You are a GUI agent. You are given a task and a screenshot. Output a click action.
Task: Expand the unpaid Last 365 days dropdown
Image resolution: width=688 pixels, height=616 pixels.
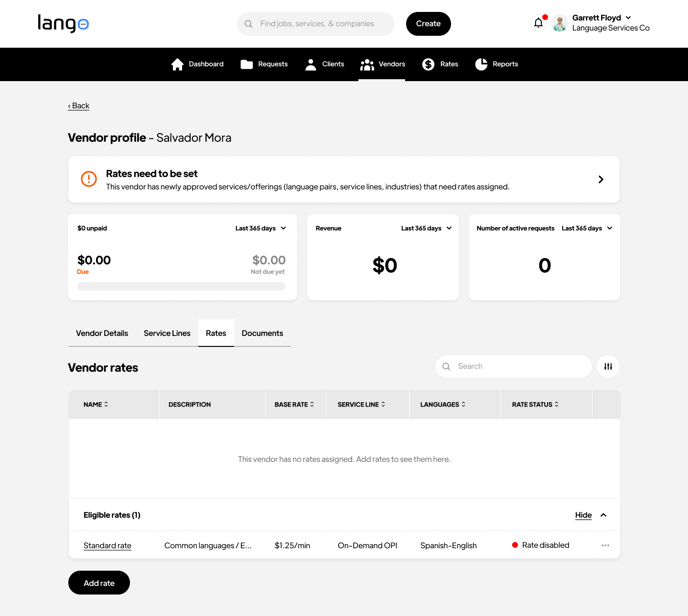coord(261,229)
